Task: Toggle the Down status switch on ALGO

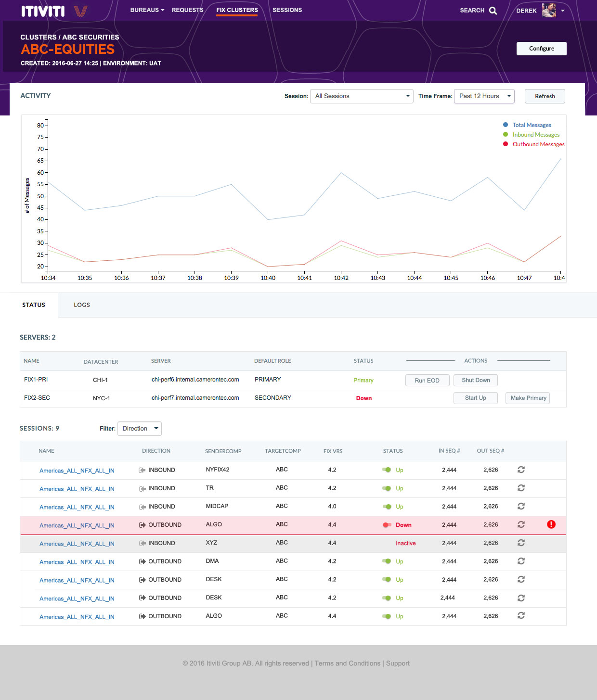Action: [387, 525]
